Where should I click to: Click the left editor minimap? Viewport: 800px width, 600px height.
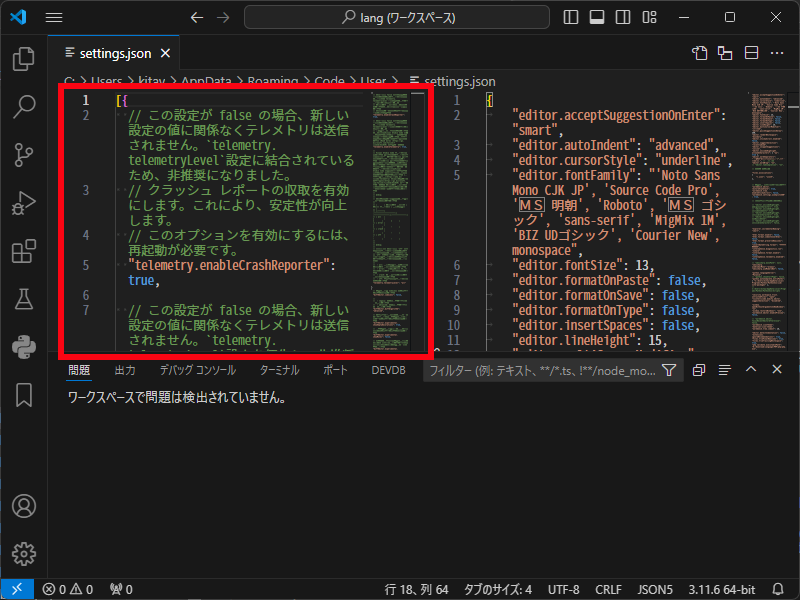390,221
